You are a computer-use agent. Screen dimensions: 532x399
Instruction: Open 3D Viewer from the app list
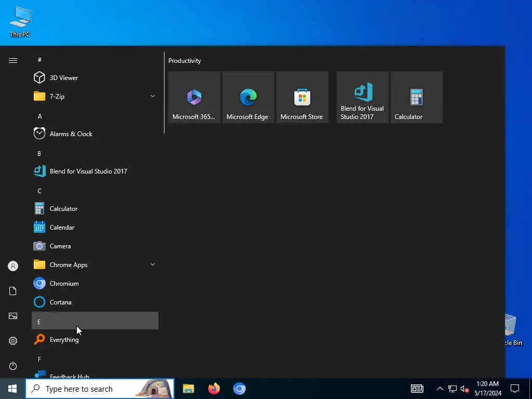click(x=95, y=78)
